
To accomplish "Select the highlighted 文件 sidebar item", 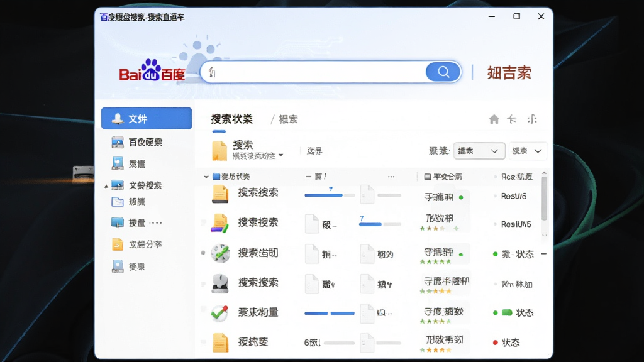I will click(x=146, y=119).
